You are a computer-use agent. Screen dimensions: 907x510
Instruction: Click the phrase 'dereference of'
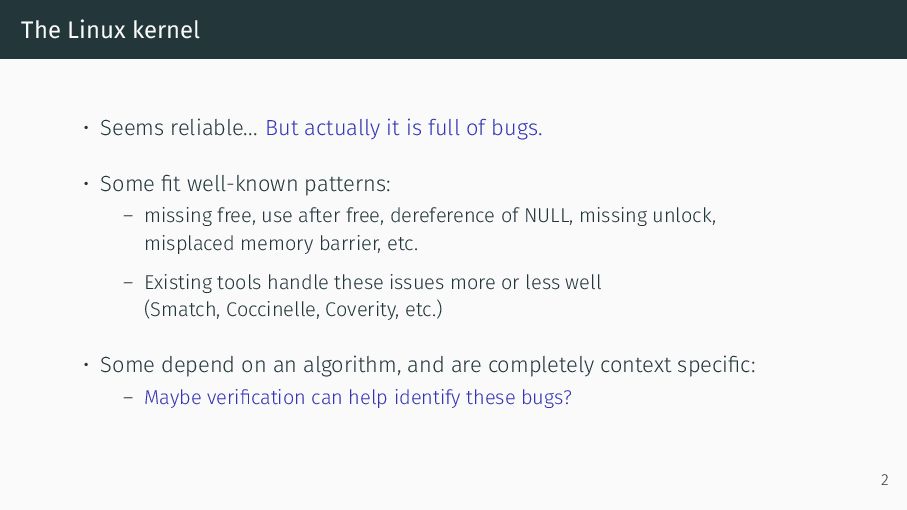pyautogui.click(x=454, y=215)
